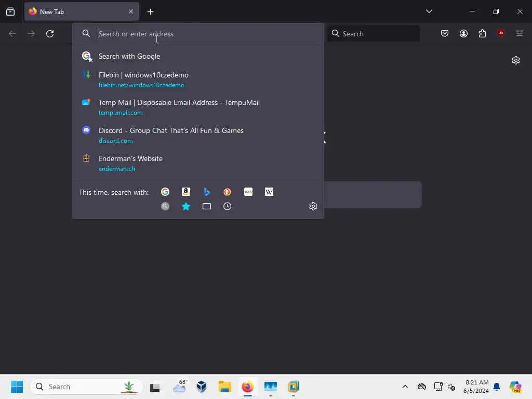Search this time with Wikipedia

click(x=269, y=192)
